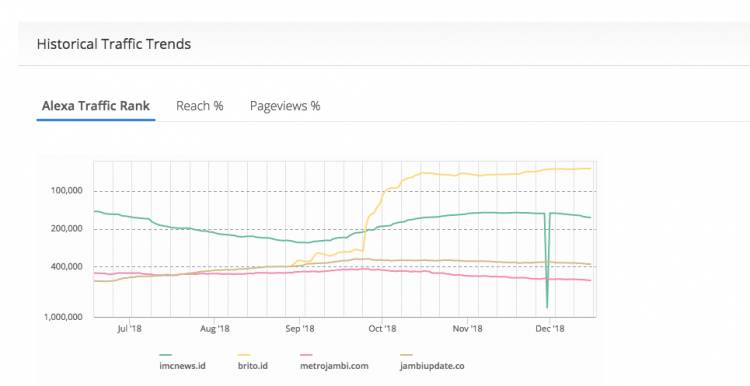Click the Oct '18 axis label
750x386 pixels.
point(383,329)
